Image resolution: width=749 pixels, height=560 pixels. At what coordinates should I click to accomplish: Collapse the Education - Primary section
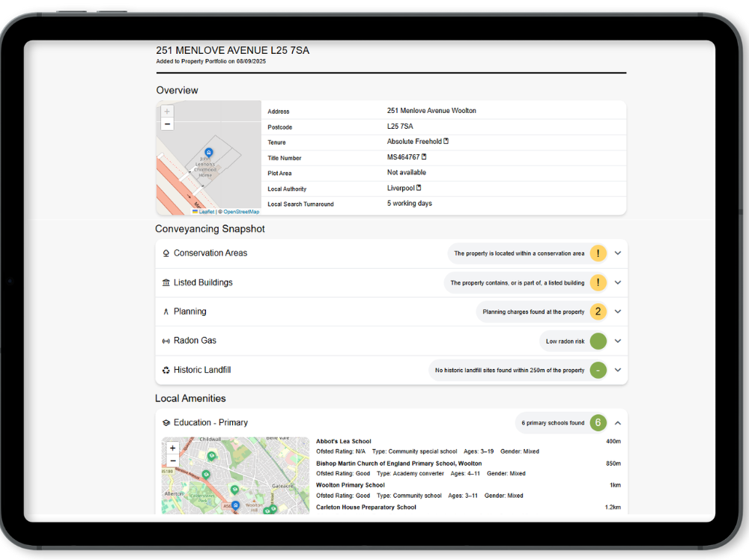[x=618, y=423]
